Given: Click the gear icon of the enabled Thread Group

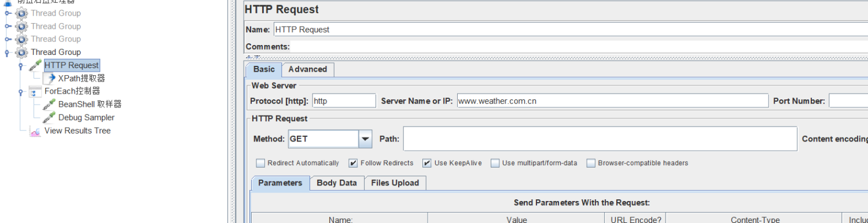Looking at the screenshot, I should (x=22, y=52).
